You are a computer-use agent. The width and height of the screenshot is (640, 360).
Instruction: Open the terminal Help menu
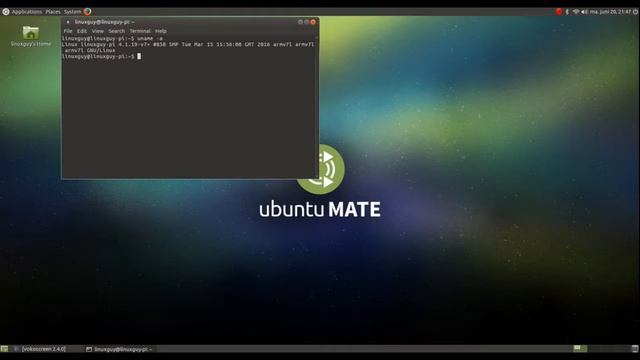coord(160,31)
